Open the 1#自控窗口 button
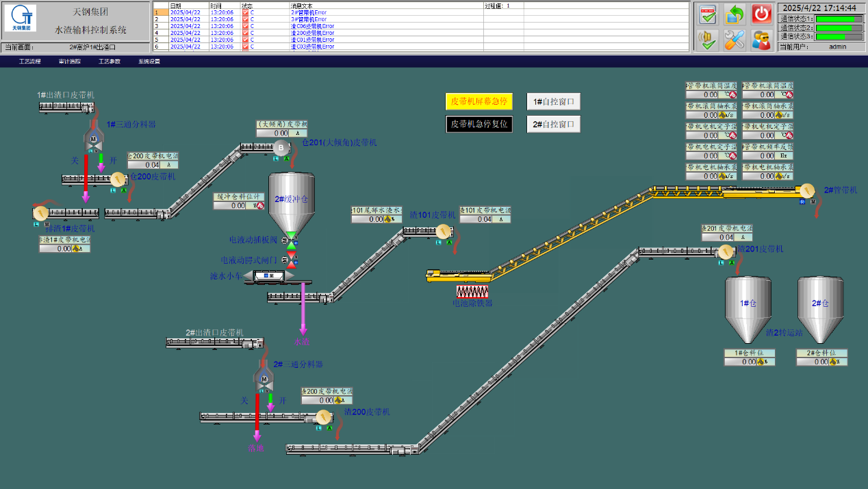 click(553, 102)
